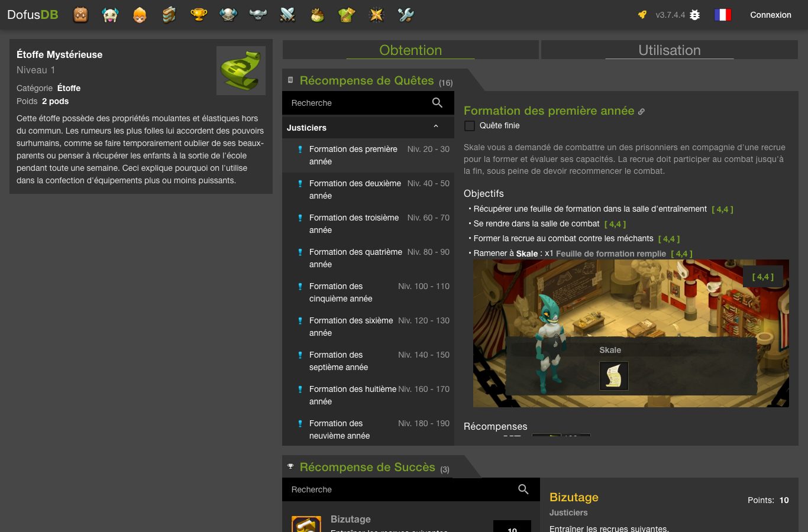Check the 'Quête finie' checkbox
The image size is (808, 532).
(x=470, y=125)
